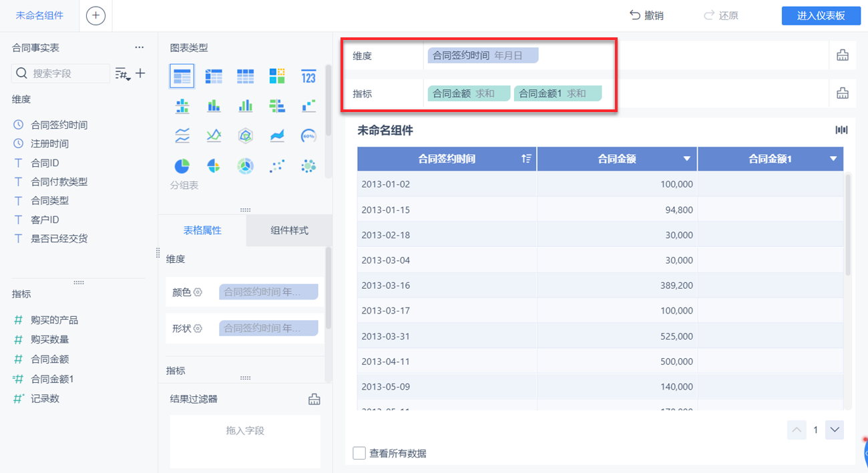
Task: Open the 合同金额1 column header dropdown
Action: (x=833, y=159)
